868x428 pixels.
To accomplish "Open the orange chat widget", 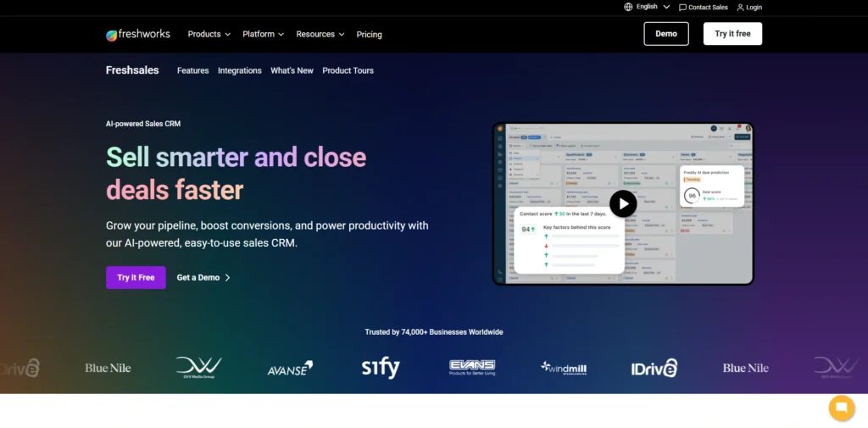I will point(842,408).
